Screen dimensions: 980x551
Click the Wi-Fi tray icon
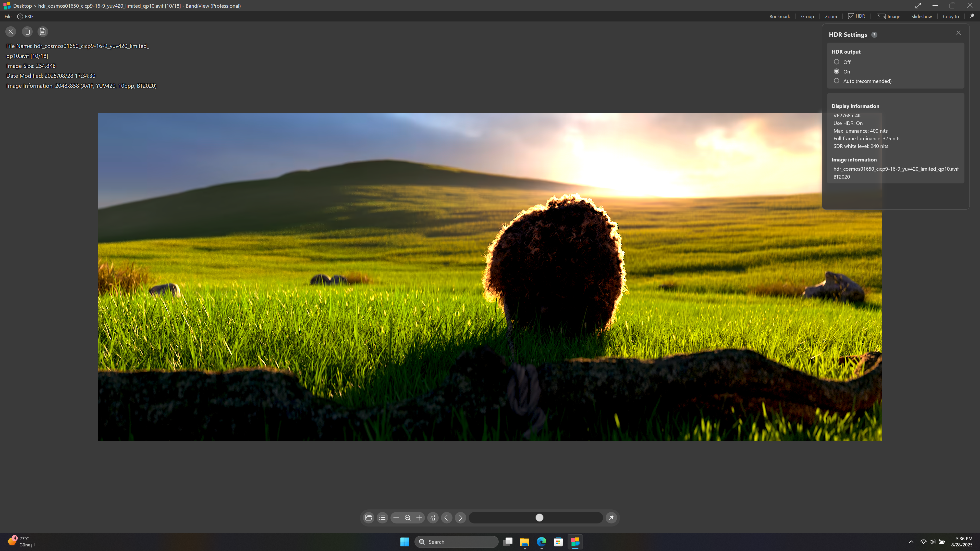(923, 542)
